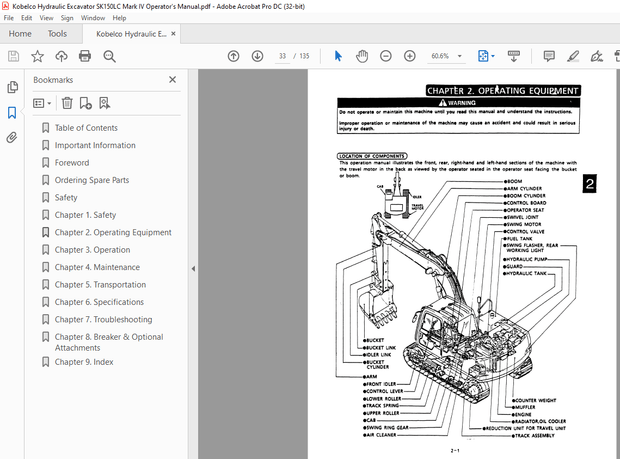This screenshot has width=620, height=459.
Task: Open Ordering Spare Parts bookmark
Action: pos(92,180)
